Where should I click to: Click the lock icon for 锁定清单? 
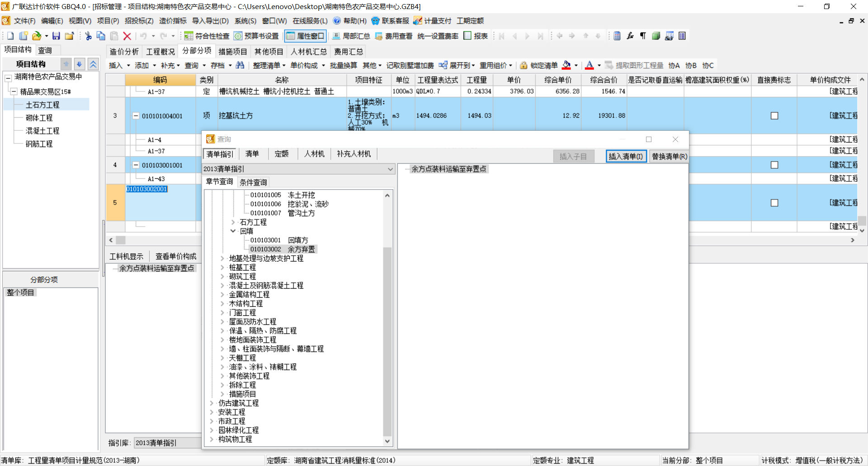pos(524,65)
